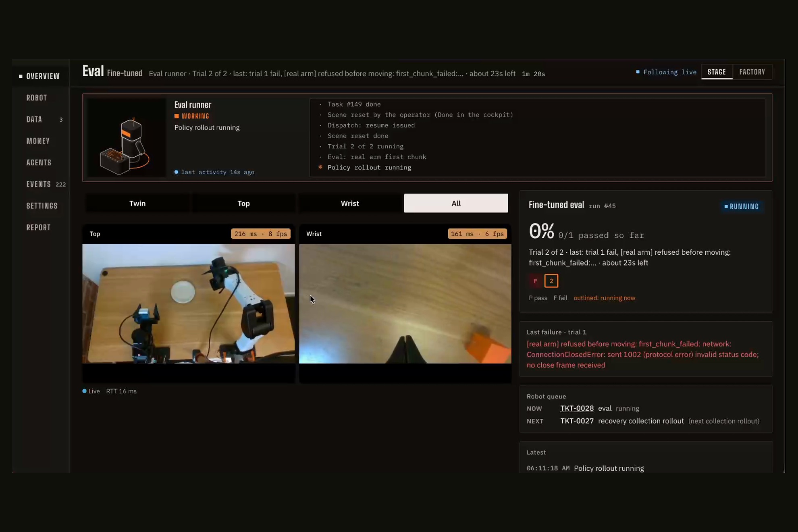Screen dimensions: 798x532
Task: Click the Wrist camera video feed
Action: (x=405, y=303)
